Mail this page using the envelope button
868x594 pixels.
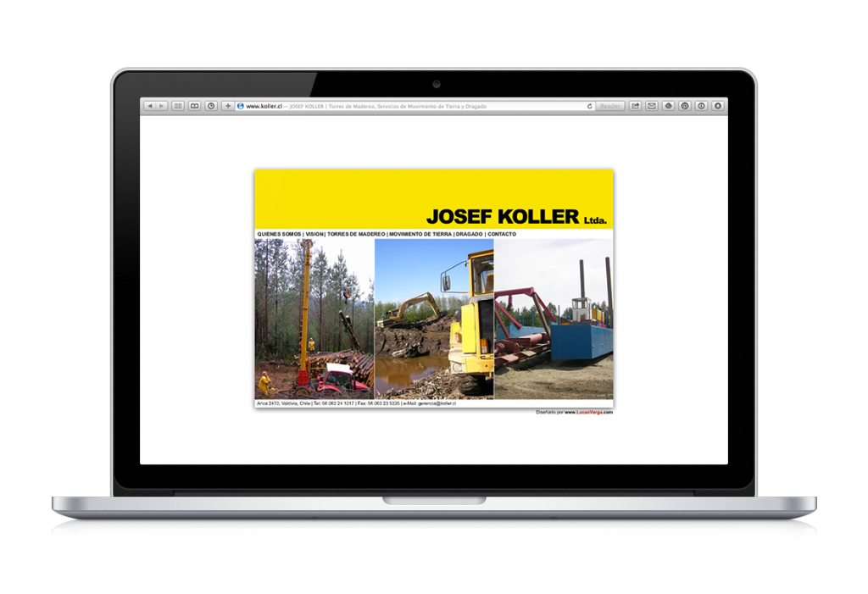(652, 106)
